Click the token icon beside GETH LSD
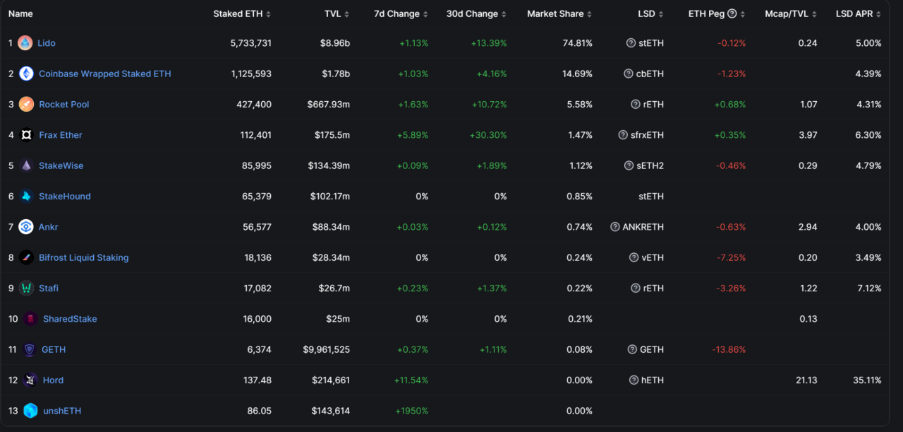The height and width of the screenshot is (432, 903). click(x=632, y=350)
